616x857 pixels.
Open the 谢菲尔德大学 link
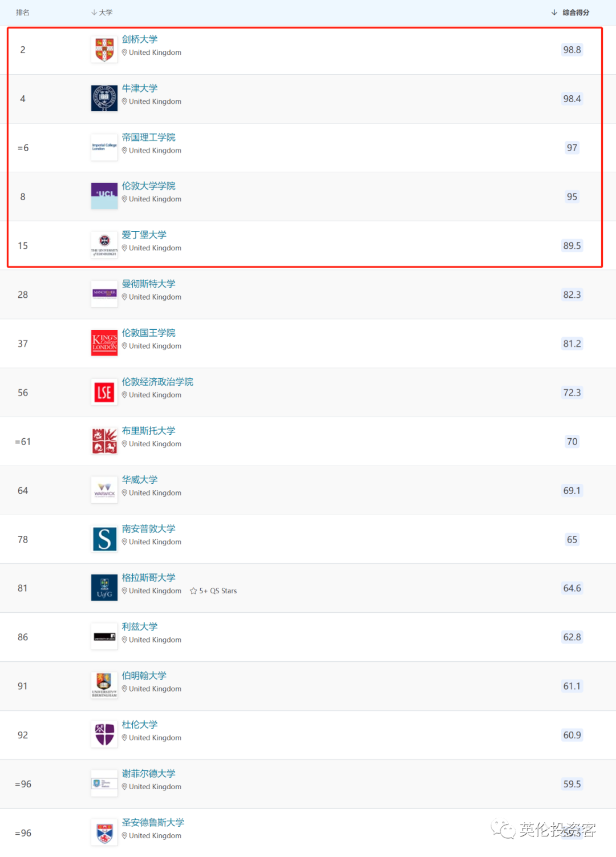[149, 774]
